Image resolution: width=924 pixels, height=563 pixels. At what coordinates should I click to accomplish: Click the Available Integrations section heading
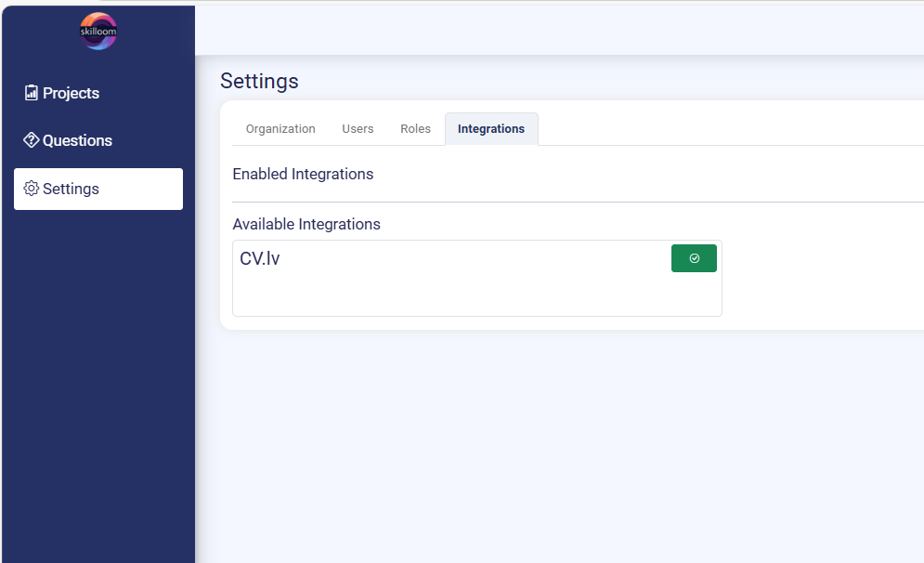pos(306,224)
